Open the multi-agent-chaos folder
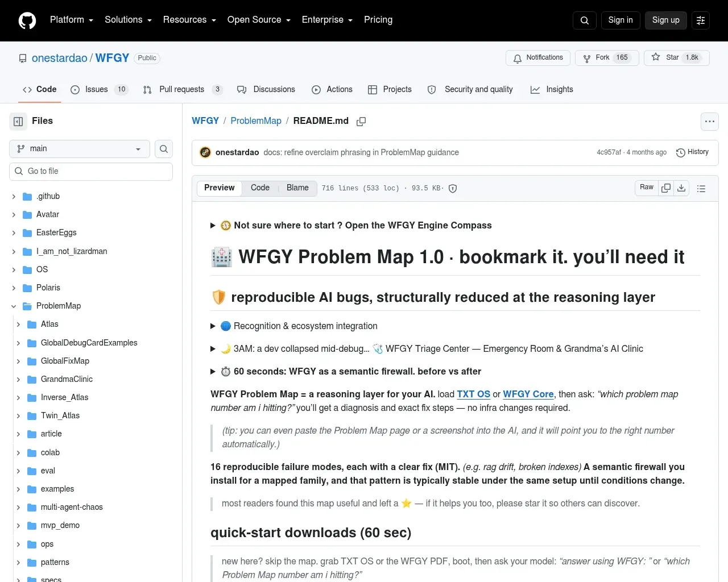The image size is (728, 582). click(72, 507)
